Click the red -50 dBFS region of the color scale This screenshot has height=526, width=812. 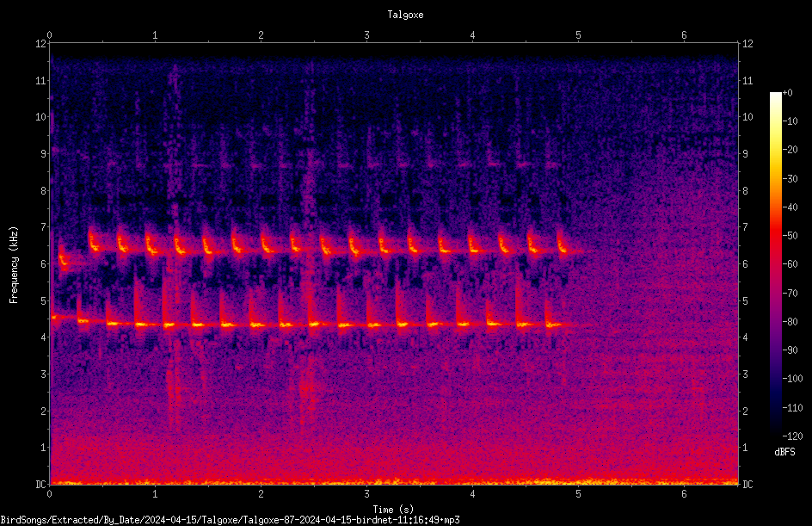(776, 236)
